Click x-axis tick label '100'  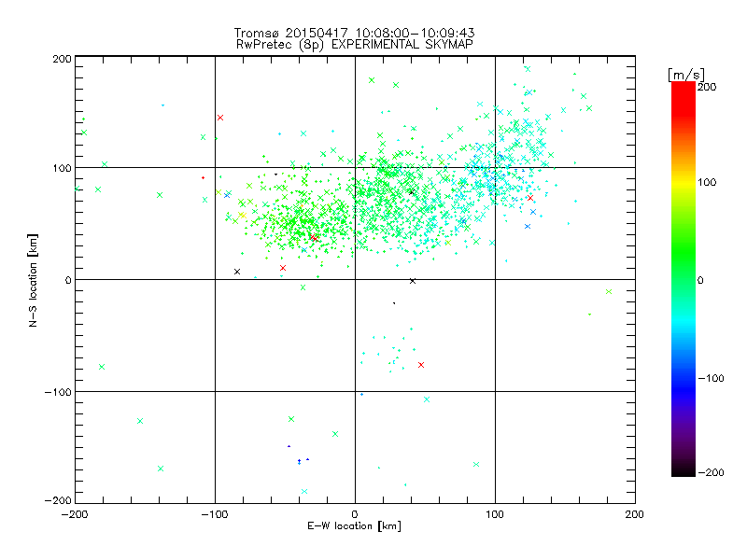pyautogui.click(x=495, y=514)
